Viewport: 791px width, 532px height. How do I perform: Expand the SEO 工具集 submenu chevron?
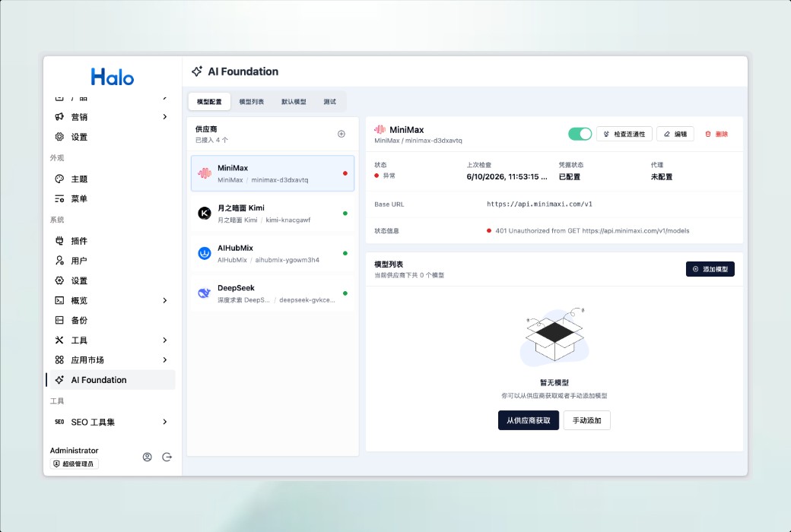[x=165, y=422]
